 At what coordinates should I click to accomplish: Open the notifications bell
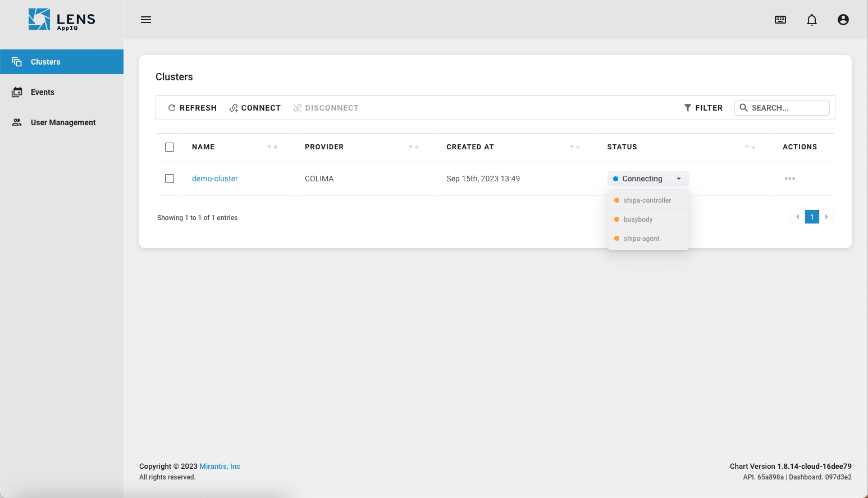click(812, 20)
